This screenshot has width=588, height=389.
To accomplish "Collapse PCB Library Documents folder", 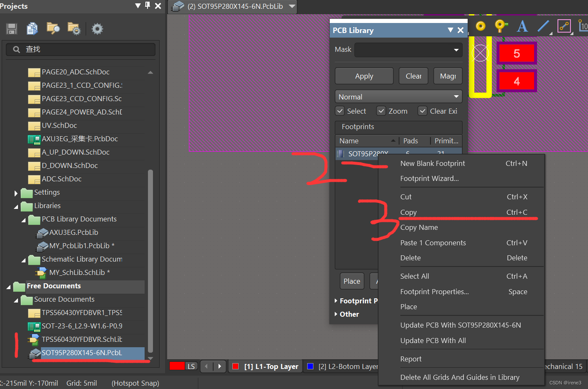I will (x=23, y=220).
